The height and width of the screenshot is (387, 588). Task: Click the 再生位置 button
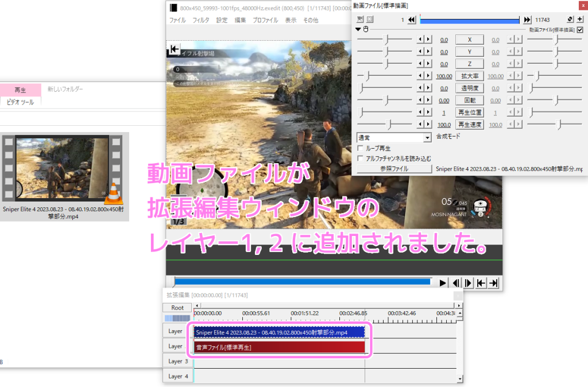[x=470, y=112]
